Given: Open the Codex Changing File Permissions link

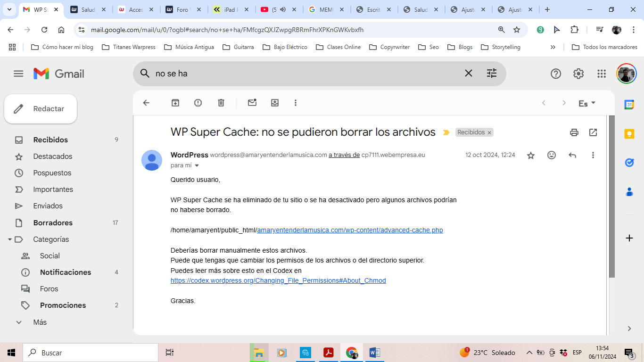Looking at the screenshot, I should point(278,280).
